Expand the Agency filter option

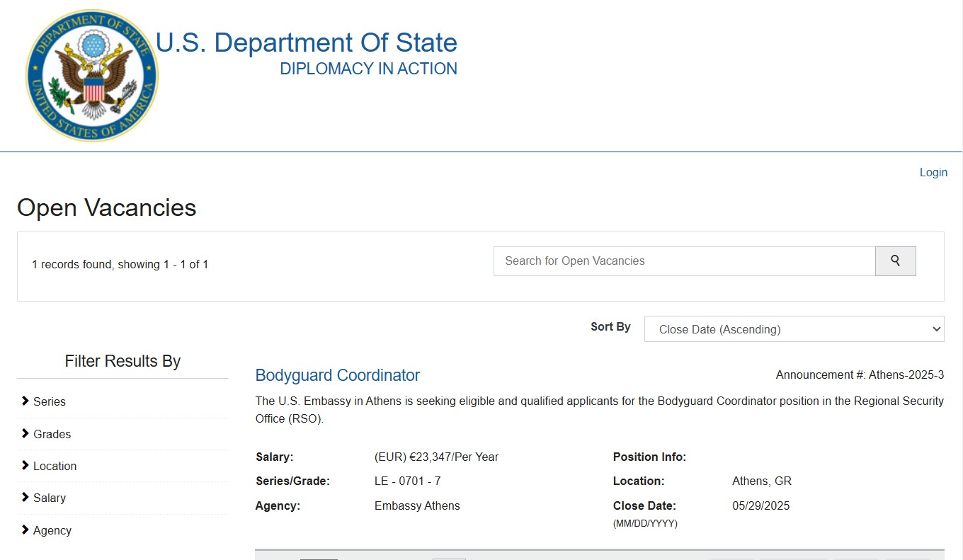coord(52,530)
